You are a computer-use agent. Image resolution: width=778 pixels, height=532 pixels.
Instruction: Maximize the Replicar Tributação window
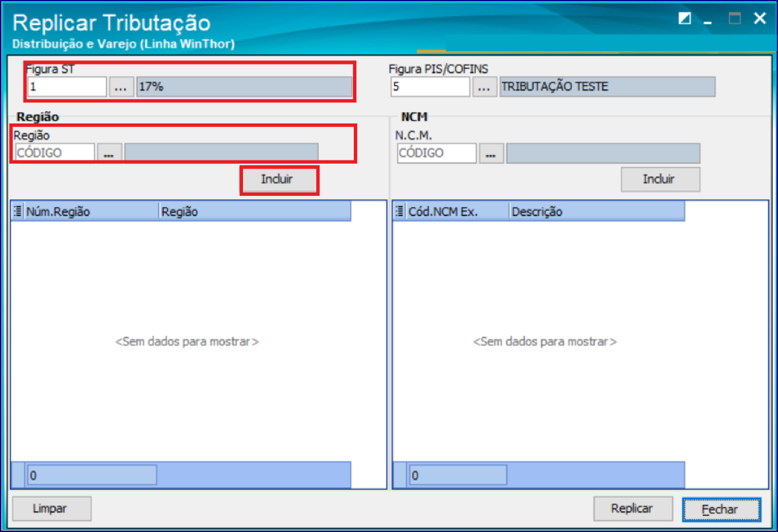(x=735, y=19)
